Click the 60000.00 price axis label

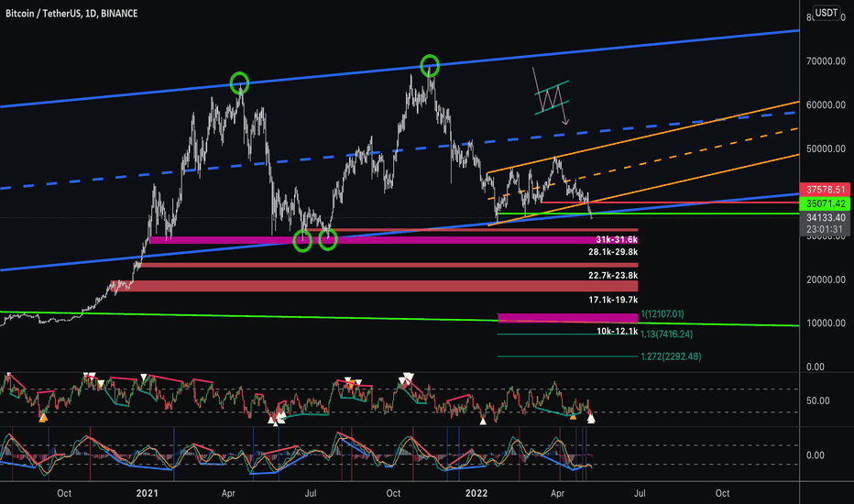(x=826, y=104)
